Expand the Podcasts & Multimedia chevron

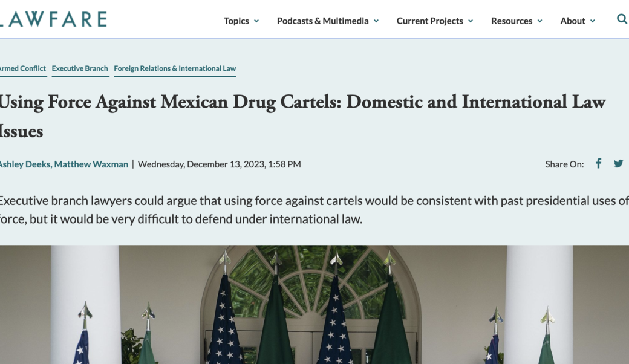376,21
